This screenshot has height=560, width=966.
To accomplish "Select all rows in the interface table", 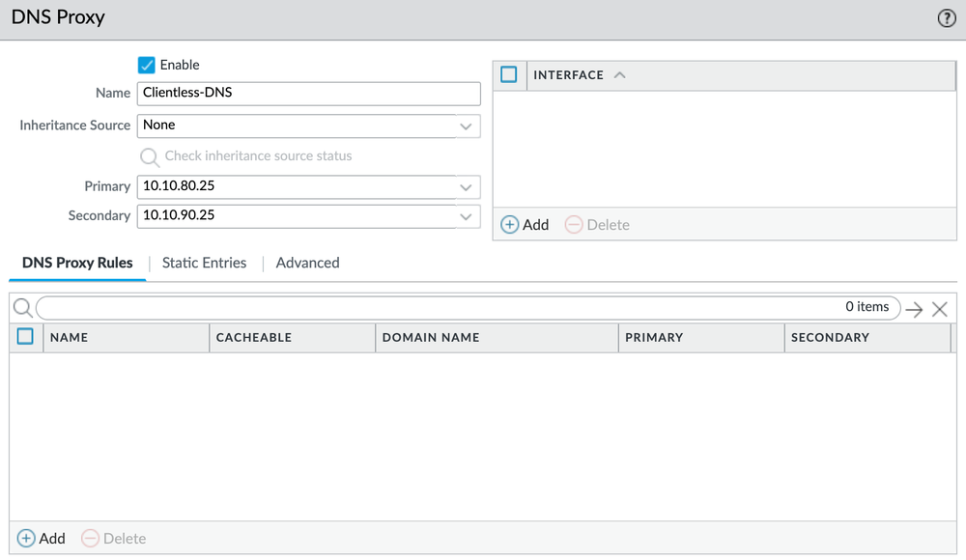I will coord(509,74).
